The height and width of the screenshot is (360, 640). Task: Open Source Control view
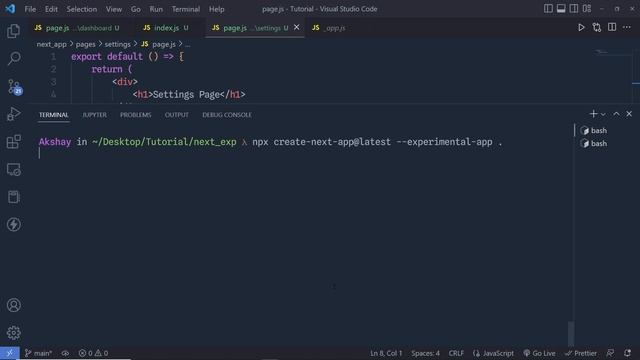pyautogui.click(x=14, y=87)
